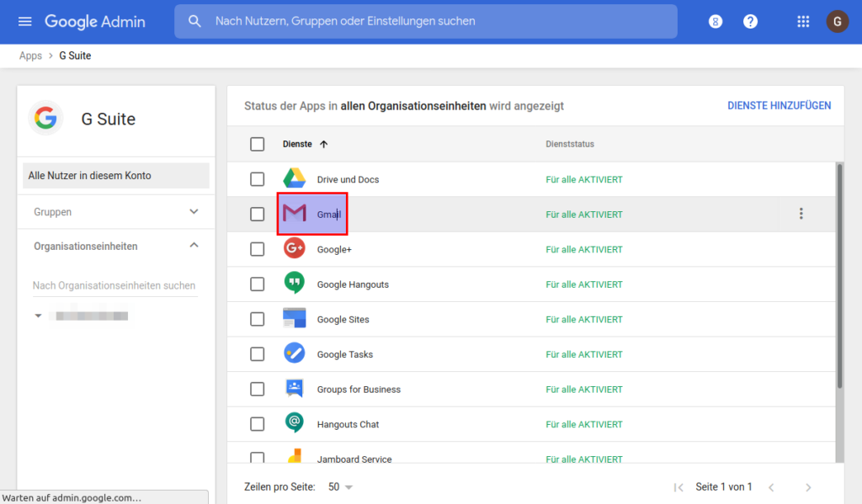862x504 pixels.
Task: Collapse the blurred organisation unit tree arrow
Action: [38, 316]
